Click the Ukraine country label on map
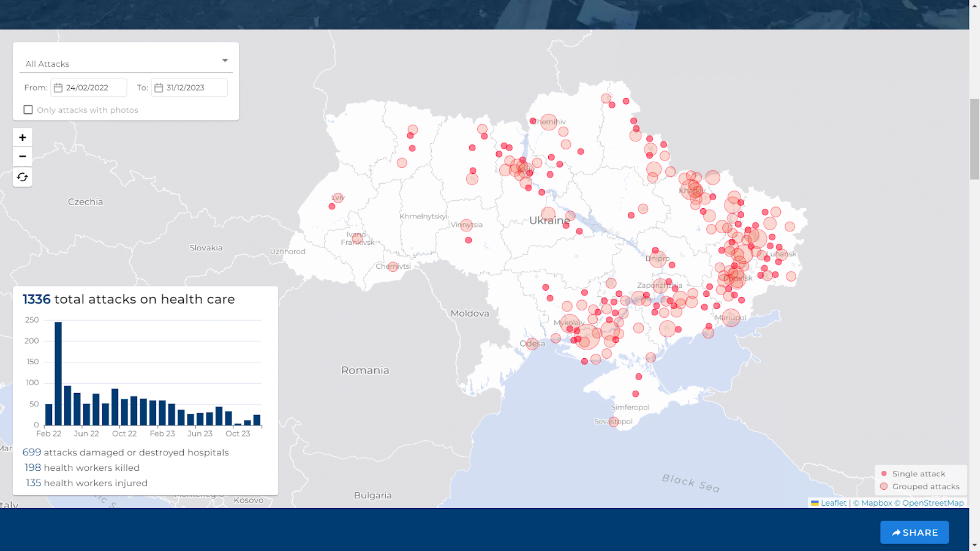 point(549,221)
